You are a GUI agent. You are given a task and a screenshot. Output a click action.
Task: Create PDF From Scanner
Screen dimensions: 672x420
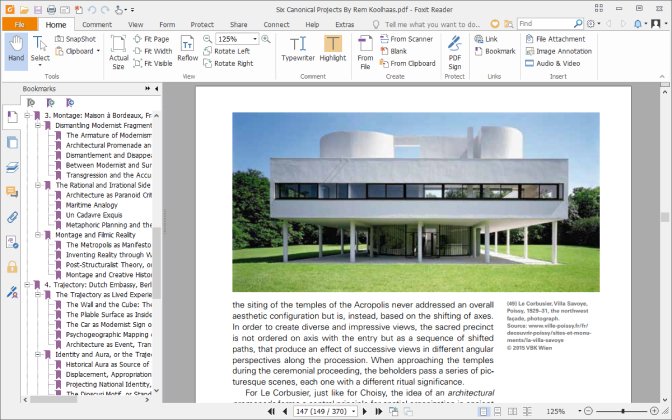pyautogui.click(x=406, y=39)
